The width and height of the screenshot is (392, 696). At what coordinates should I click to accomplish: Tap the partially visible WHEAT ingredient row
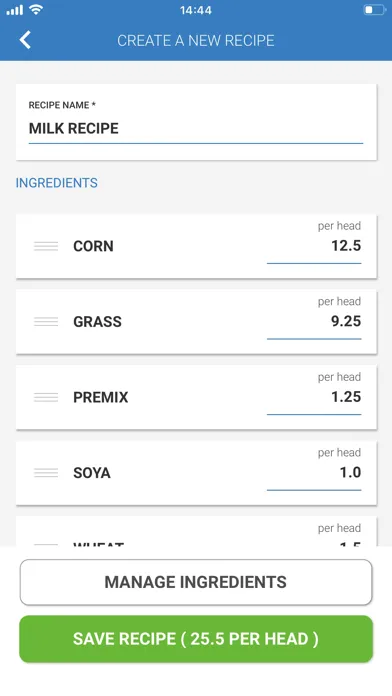[x=196, y=531]
